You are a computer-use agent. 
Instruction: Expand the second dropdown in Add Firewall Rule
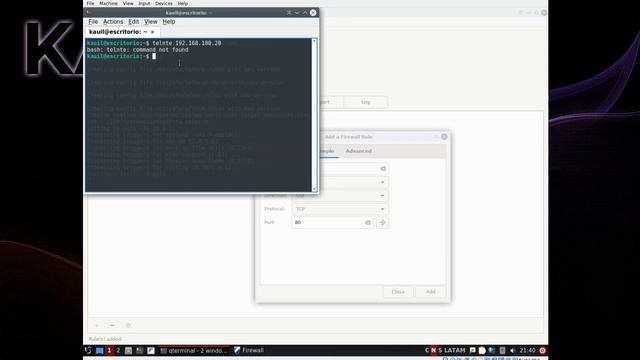click(x=382, y=182)
